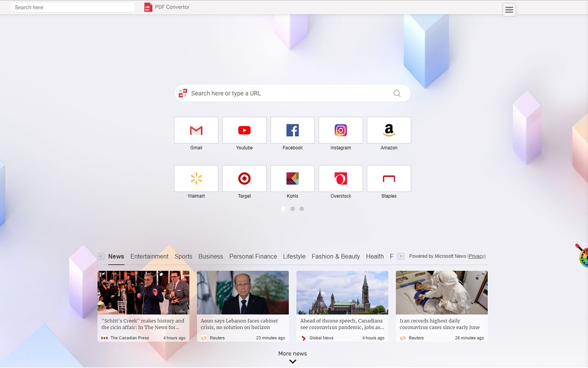Viewport: 588px width, 368px height.
Task: Open the Staples shortcut tile
Action: [x=389, y=178]
